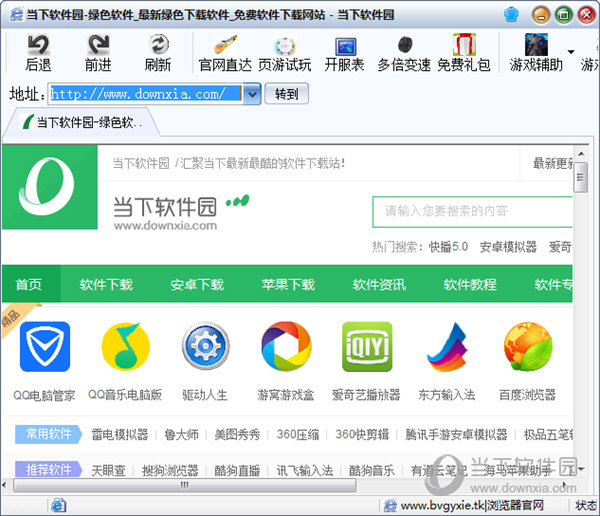Click the browser IE icon in title bar
Viewport: 600px width, 516px height.
pos(16,15)
